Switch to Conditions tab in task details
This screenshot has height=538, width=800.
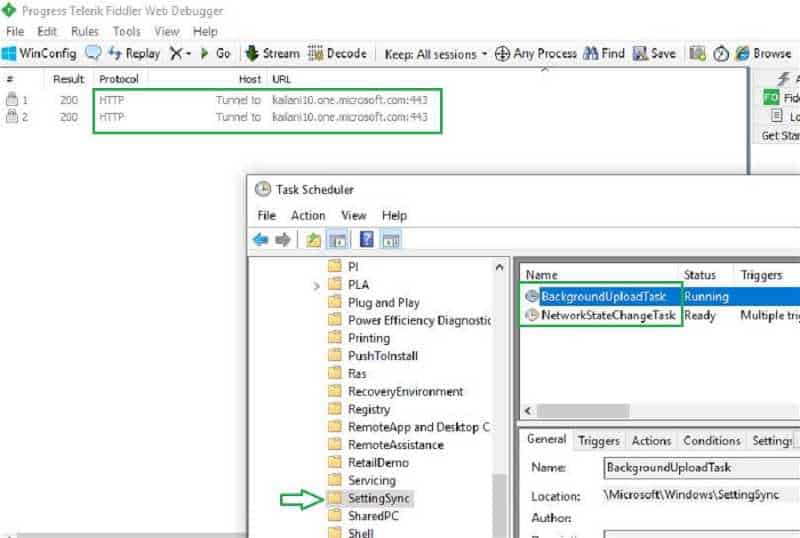(711, 441)
